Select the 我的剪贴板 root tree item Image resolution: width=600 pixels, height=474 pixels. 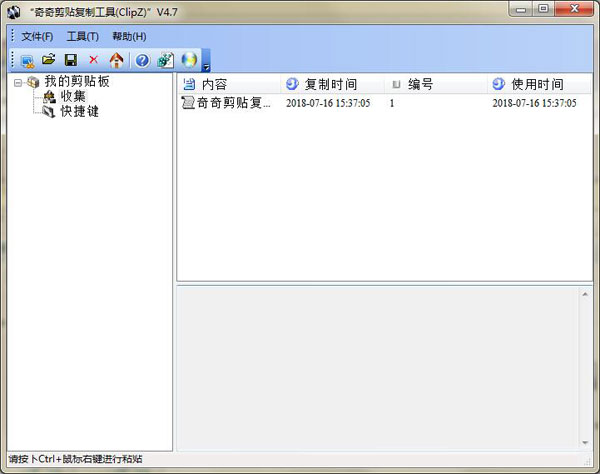77,81
